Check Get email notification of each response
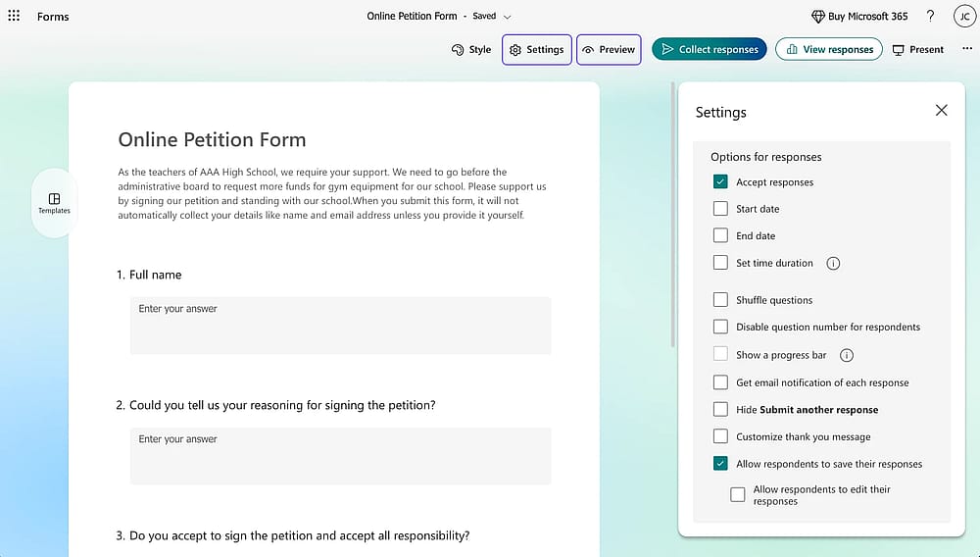Viewport: 980px width, 557px height. [720, 382]
